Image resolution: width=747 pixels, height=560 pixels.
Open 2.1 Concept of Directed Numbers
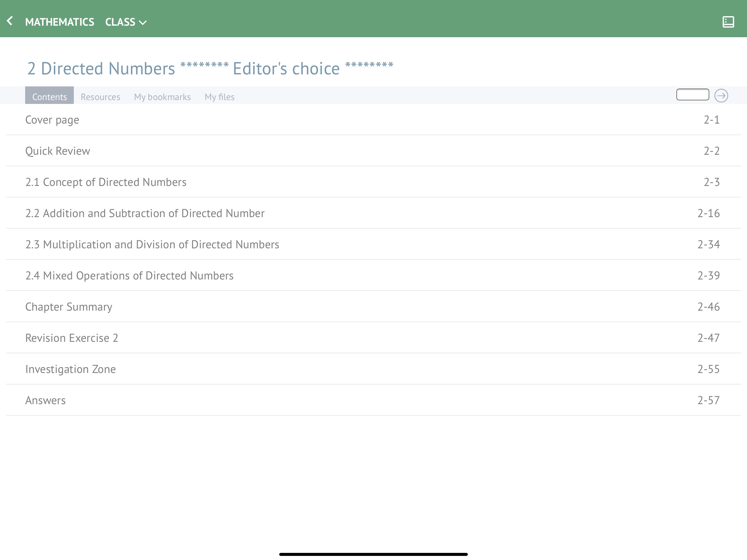[106, 182]
